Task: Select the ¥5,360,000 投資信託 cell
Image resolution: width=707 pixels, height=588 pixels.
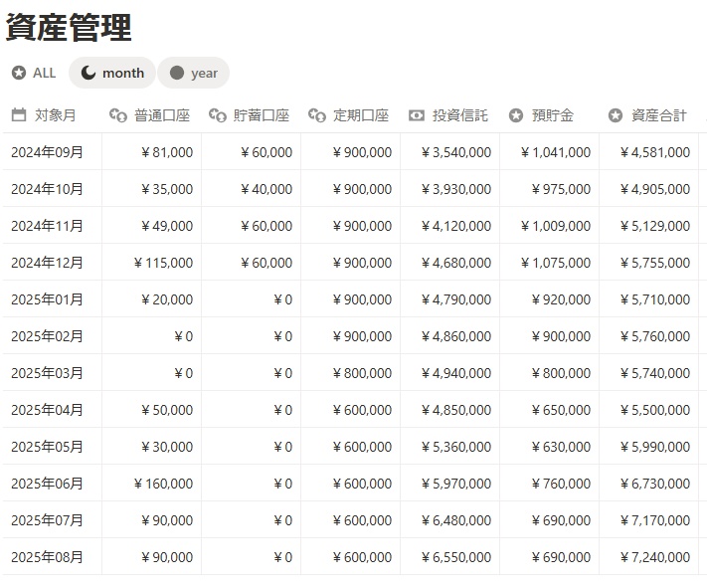Action: click(x=450, y=447)
